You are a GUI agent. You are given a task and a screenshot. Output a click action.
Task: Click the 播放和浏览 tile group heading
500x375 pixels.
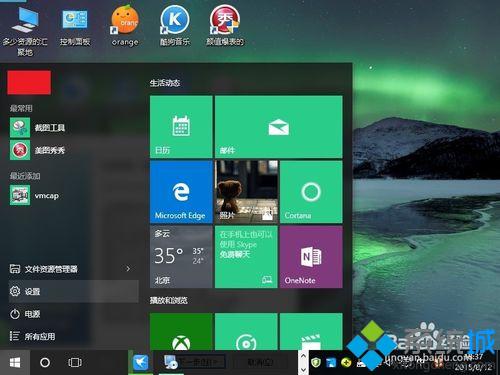(x=169, y=300)
